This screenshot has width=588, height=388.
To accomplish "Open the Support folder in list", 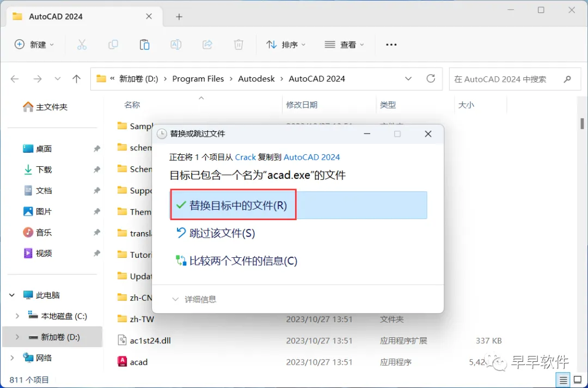I will click(134, 191).
